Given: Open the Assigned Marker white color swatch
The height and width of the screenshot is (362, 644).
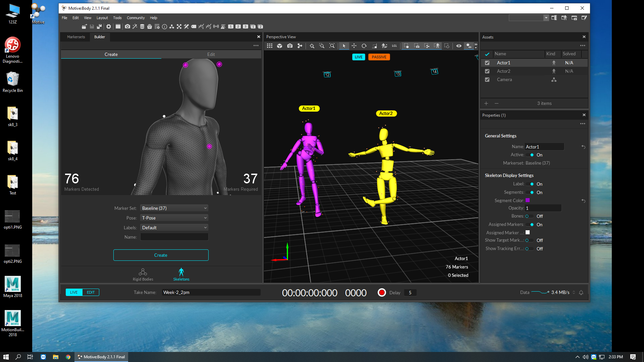Looking at the screenshot, I should [528, 232].
